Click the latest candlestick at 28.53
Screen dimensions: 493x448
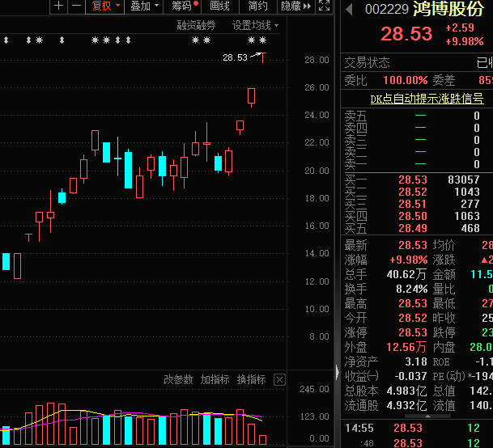point(263,57)
